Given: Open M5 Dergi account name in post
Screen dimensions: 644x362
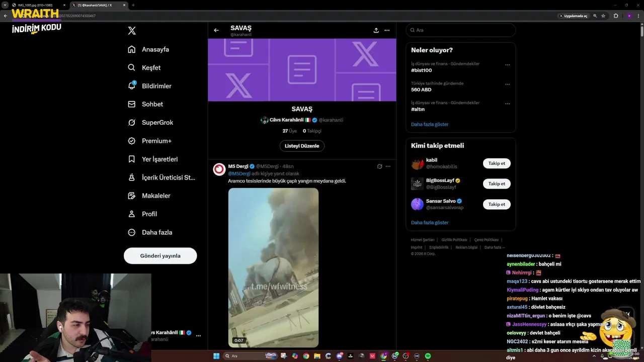Looking at the screenshot, I should [238, 166].
